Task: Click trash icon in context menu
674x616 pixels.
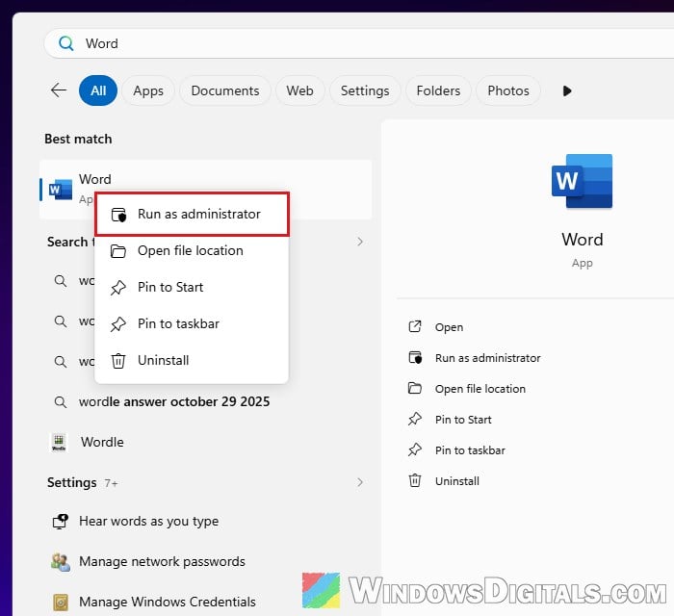Action: (x=118, y=360)
